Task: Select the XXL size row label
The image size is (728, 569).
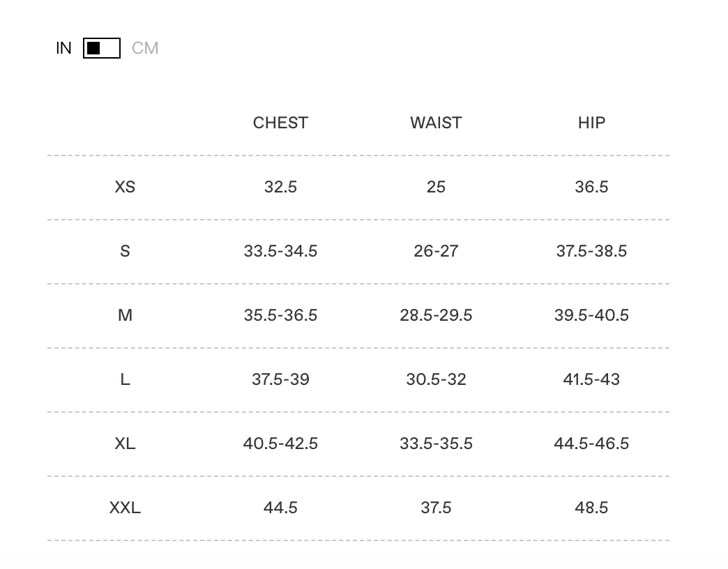Action: [125, 508]
